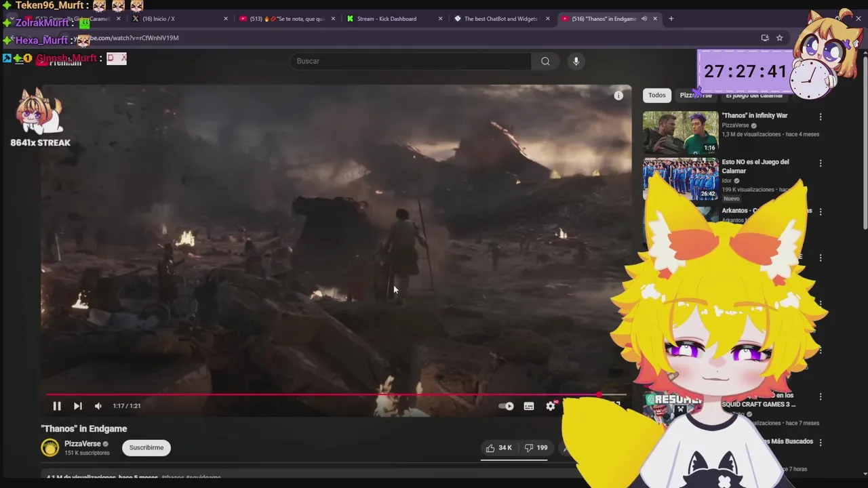This screenshot has height=488, width=868.
Task: Switch to The best ChatBot and Widgets tab
Action: tap(500, 19)
